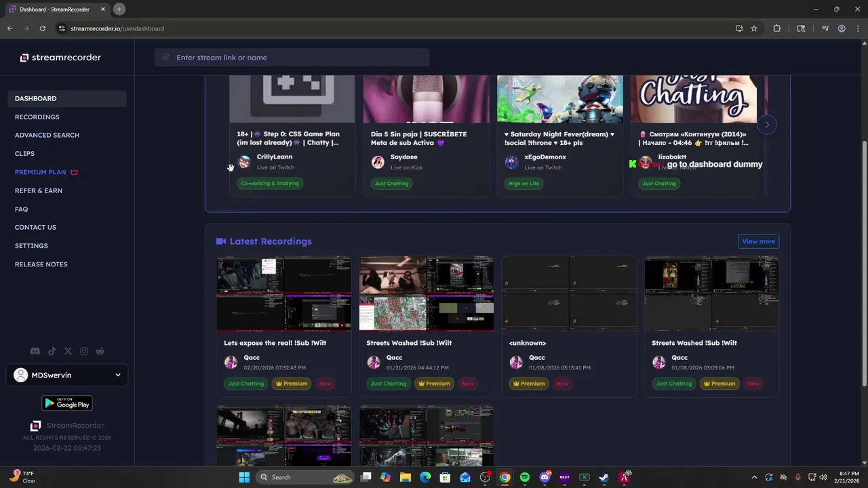The image size is (868, 488).
Task: Click the install app icon in address bar
Action: [x=739, y=28]
